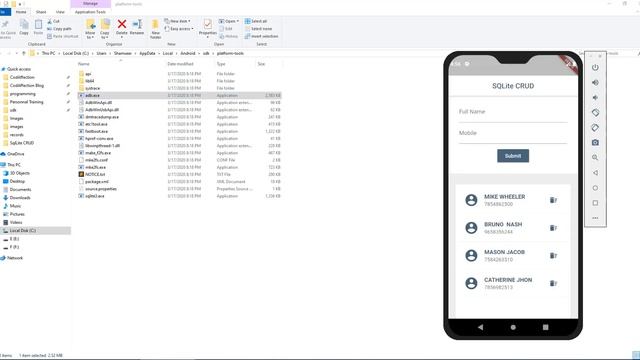Tap Android back button on phone navigation bar
The width and height of the screenshot is (640, 360).
pos(480,327)
